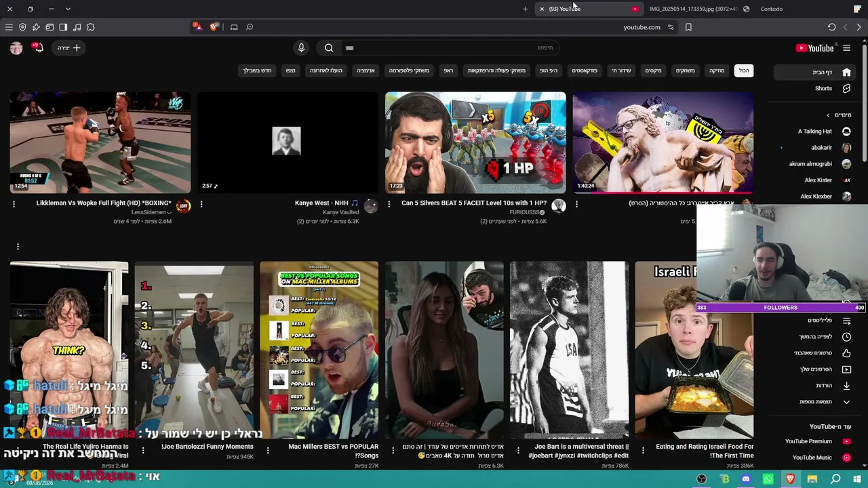Viewport: 868px width, 488px height.
Task: Open YouTube Music in the sidebar
Action: pyautogui.click(x=816, y=457)
